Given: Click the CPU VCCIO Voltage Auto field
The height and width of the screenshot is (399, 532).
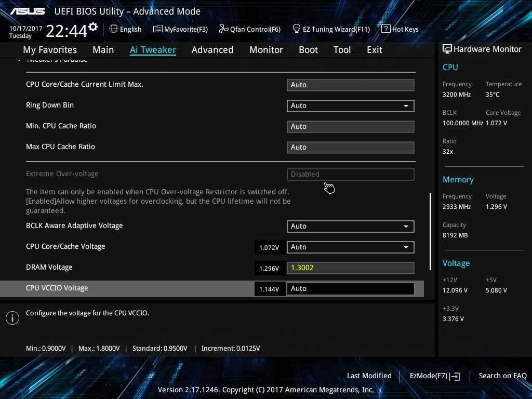Looking at the screenshot, I should click(351, 288).
